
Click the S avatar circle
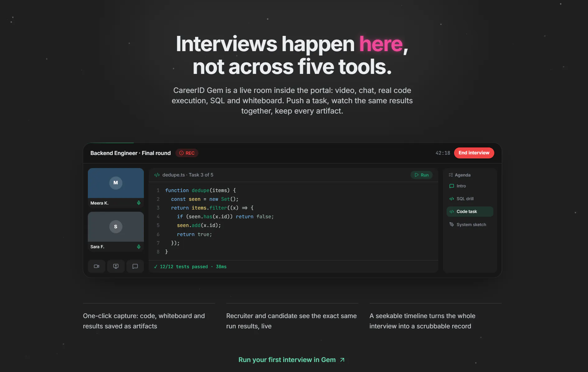click(x=116, y=226)
